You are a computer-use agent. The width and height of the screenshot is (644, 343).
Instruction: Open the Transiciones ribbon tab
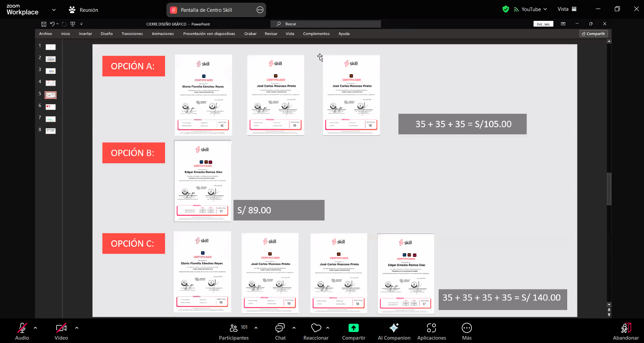pyautogui.click(x=132, y=34)
